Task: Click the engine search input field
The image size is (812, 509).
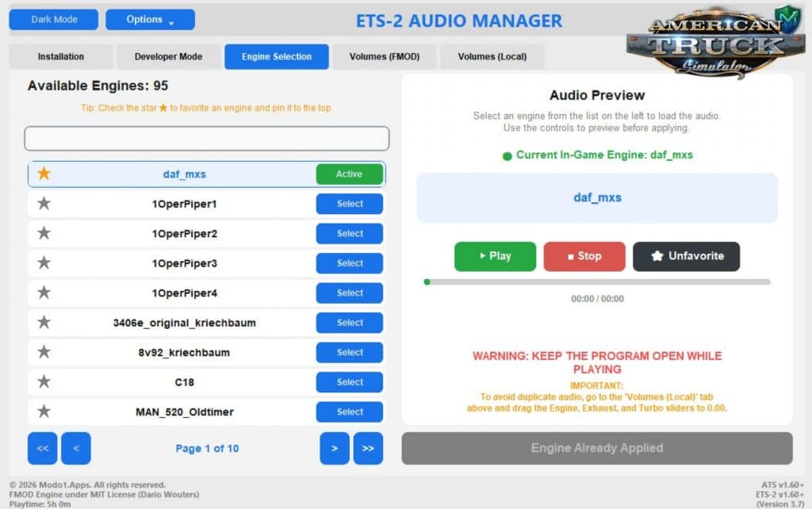Action: 207,139
